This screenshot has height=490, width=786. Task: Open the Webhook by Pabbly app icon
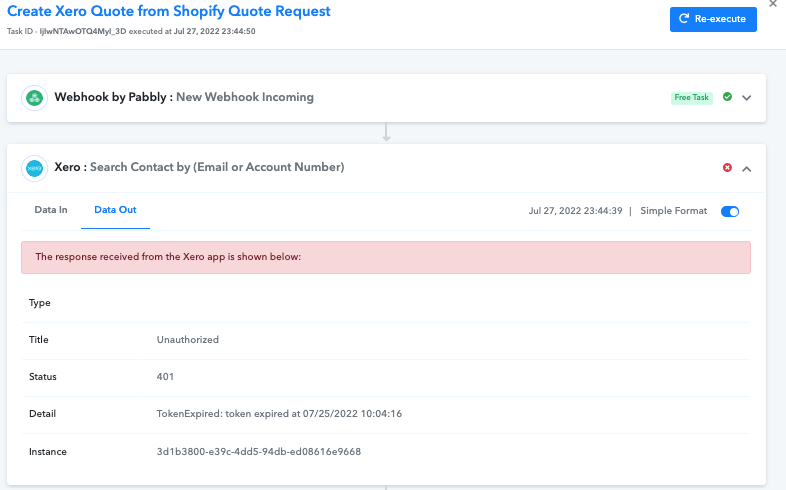35,98
